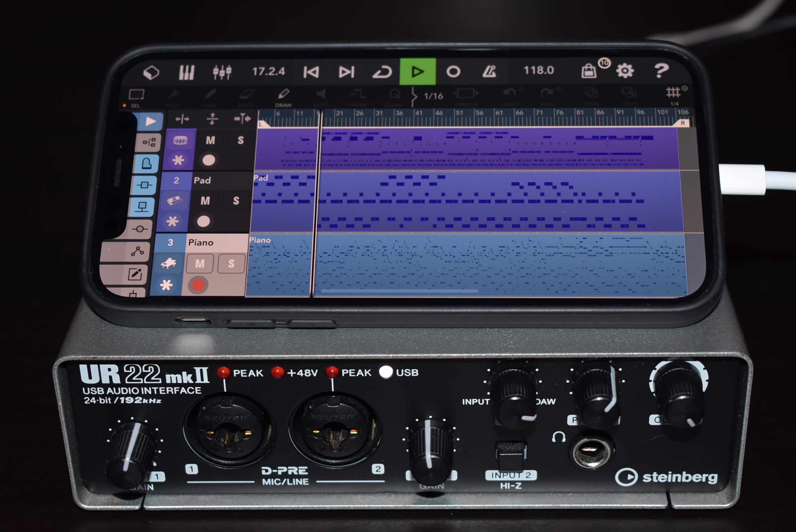Click the green Play button
The width and height of the screenshot is (796, 532).
click(418, 71)
